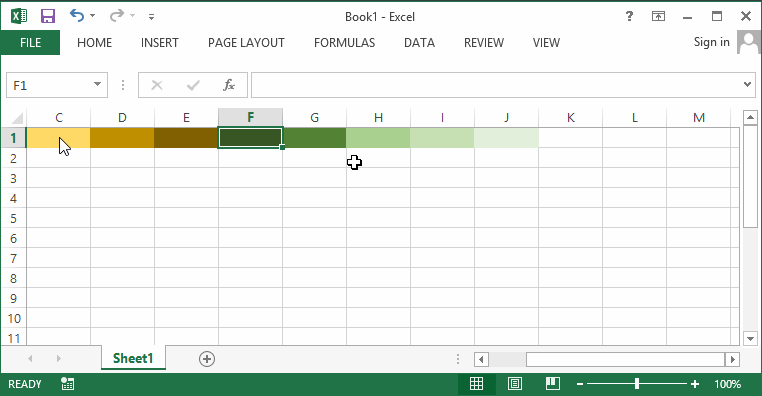Add a new sheet with plus button
The height and width of the screenshot is (396, 762).
[x=207, y=359]
